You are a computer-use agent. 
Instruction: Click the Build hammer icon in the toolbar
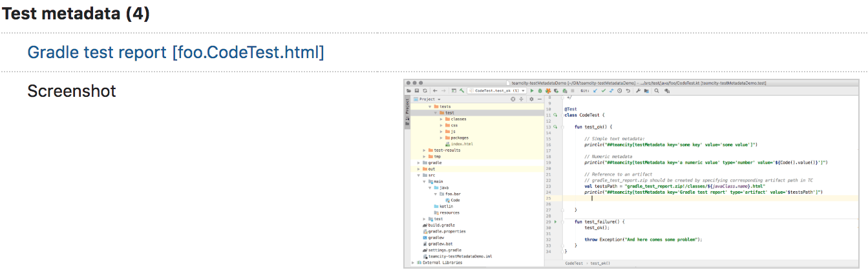[461, 91]
